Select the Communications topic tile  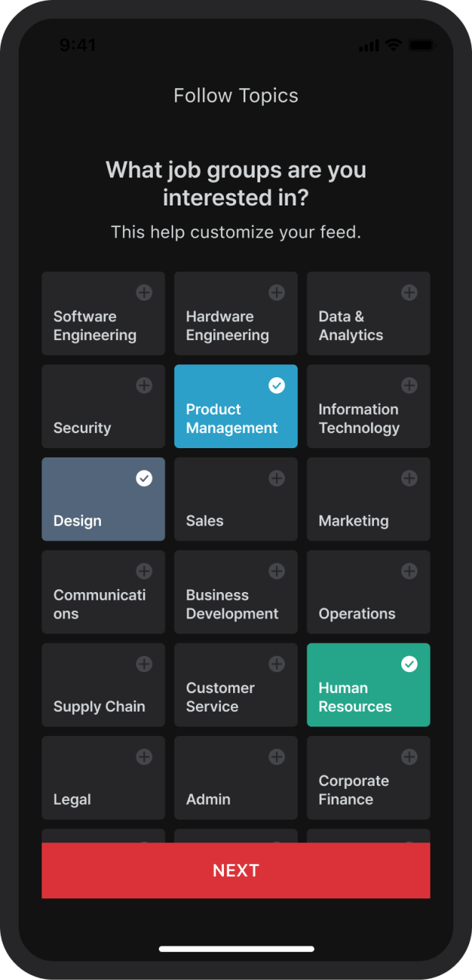103,592
